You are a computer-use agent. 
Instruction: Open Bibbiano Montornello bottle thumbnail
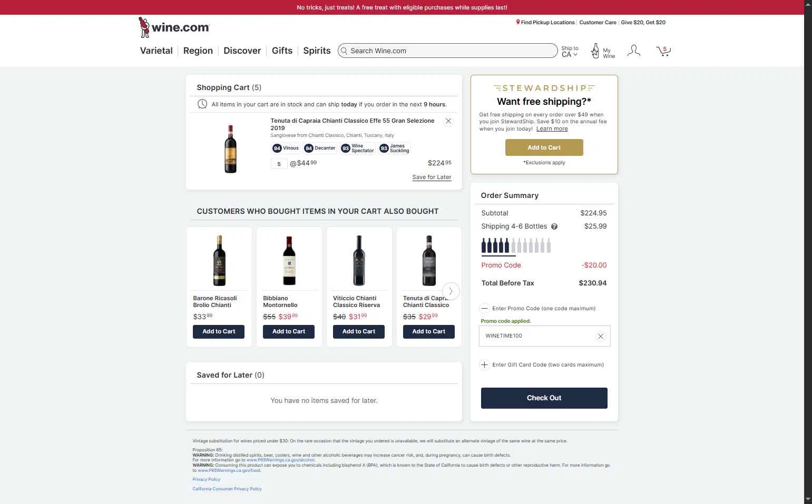point(289,260)
